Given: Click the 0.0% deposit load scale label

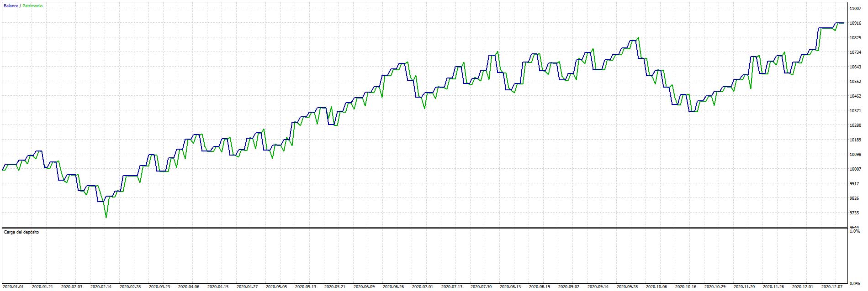Looking at the screenshot, I should (854, 283).
